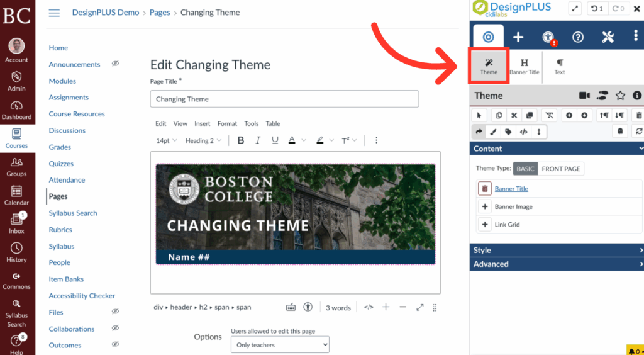Image resolution: width=644 pixels, height=355 pixels.
Task: Open the editor Format menu
Action: coord(227,123)
